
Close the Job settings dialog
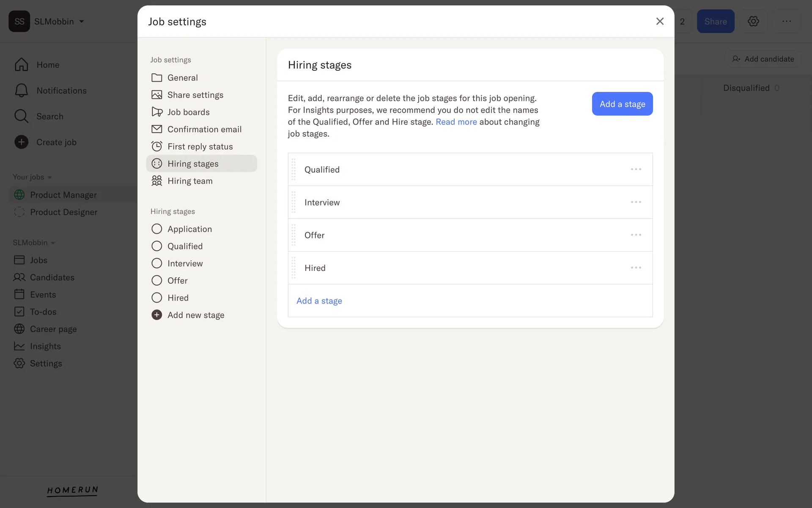659,21
